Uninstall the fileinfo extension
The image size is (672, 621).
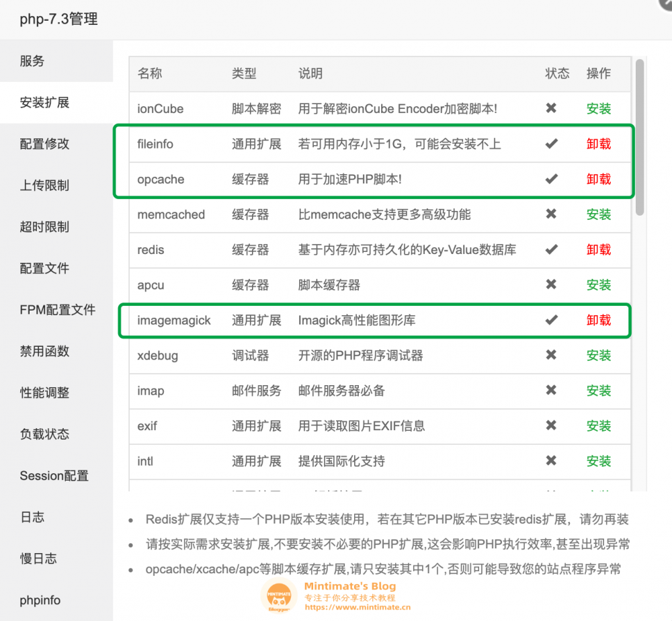599,144
